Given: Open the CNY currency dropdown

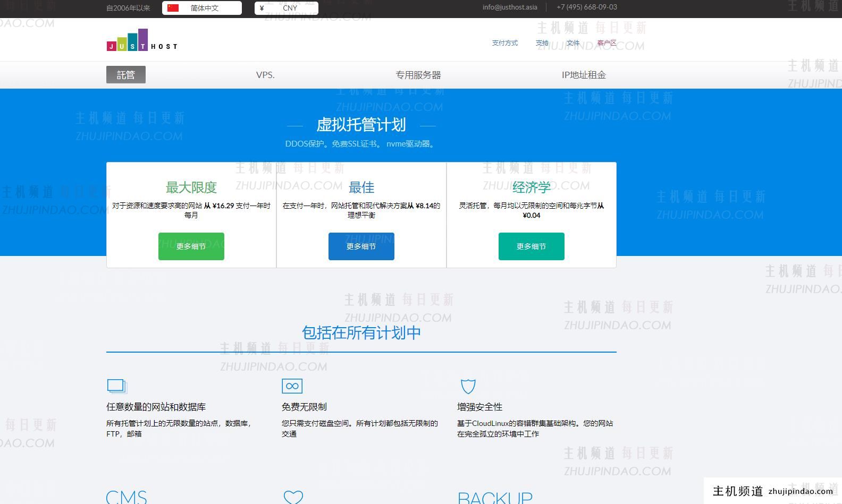Looking at the screenshot, I should click(287, 8).
